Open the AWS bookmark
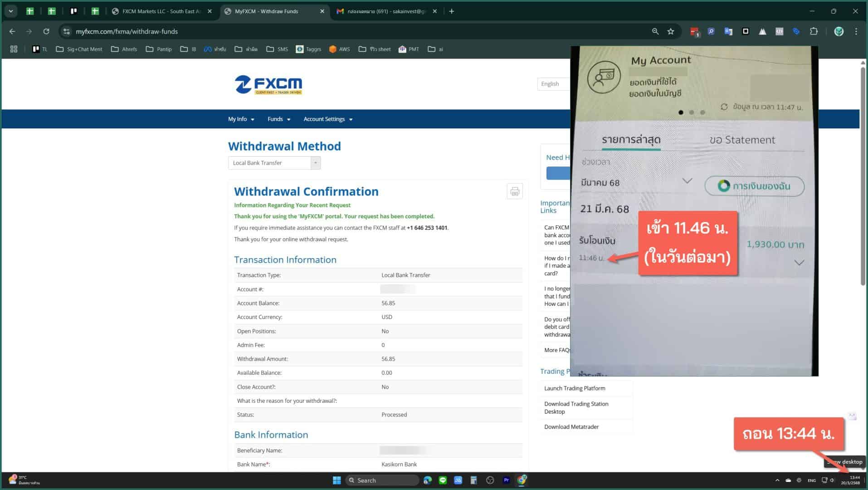Screen dimensions: 868x490 [339, 49]
